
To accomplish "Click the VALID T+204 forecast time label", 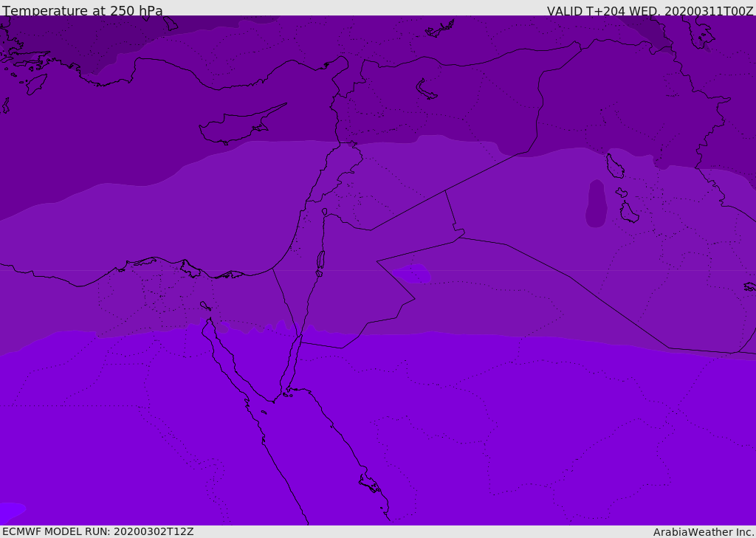I will [x=650, y=10].
